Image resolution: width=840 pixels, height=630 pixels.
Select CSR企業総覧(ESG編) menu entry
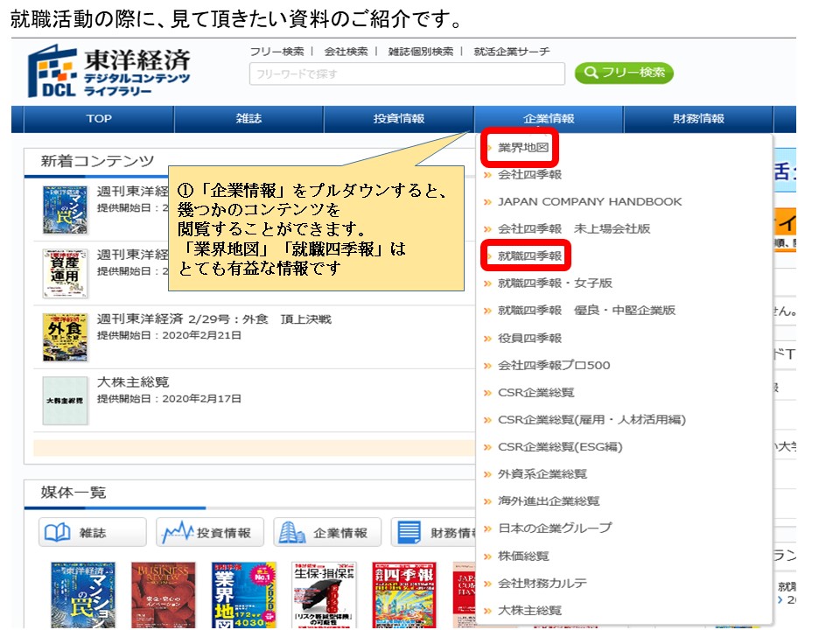(x=560, y=447)
